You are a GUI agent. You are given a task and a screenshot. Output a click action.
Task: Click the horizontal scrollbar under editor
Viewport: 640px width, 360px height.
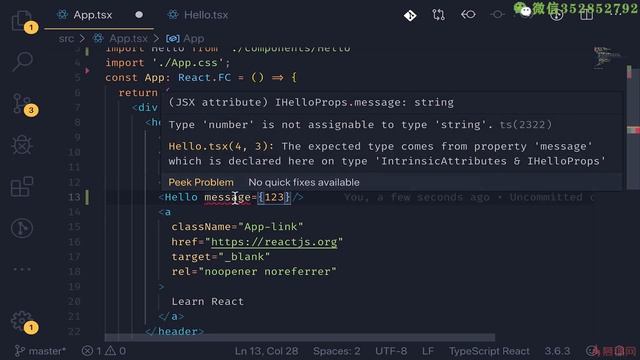(x=300, y=338)
